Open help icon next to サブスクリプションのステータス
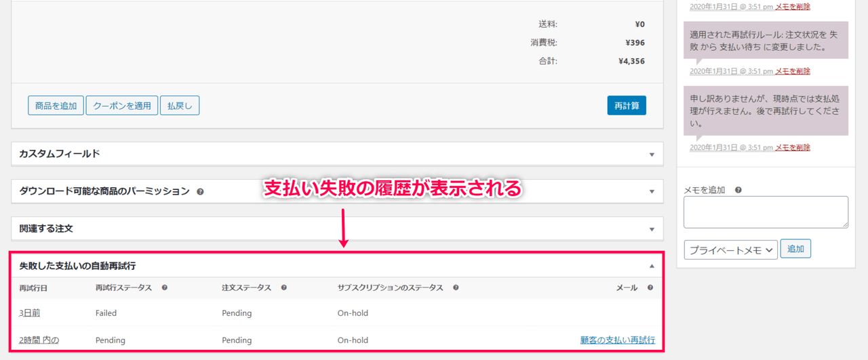This screenshot has height=360, width=868. click(x=456, y=287)
